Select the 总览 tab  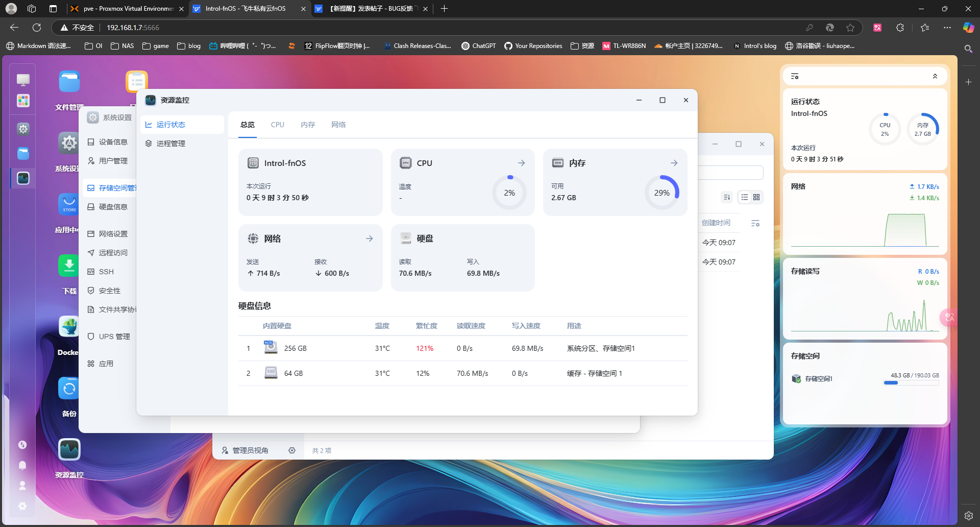(x=248, y=125)
